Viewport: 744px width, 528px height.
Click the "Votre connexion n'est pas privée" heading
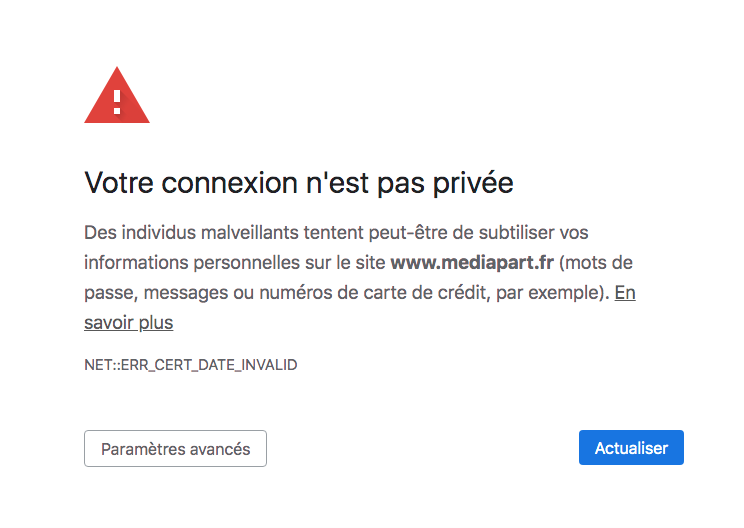pyautogui.click(x=299, y=183)
